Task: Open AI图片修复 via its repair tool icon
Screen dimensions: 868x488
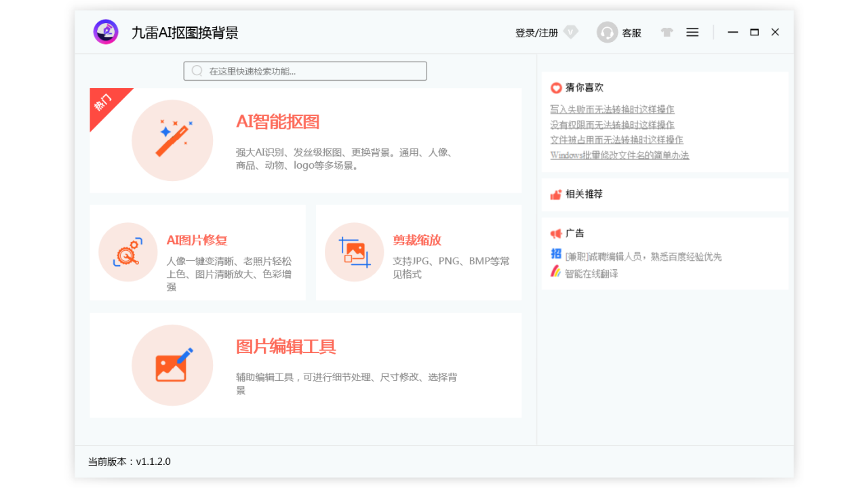Action: click(127, 252)
